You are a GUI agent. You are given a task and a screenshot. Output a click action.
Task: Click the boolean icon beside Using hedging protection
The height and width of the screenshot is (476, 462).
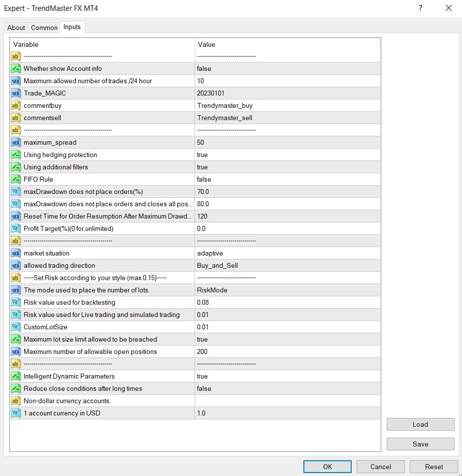tap(15, 155)
